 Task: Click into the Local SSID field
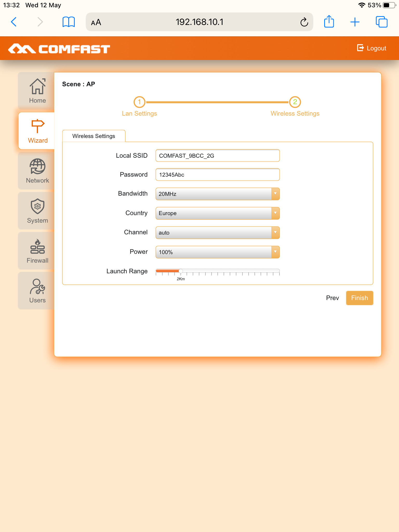coord(217,156)
